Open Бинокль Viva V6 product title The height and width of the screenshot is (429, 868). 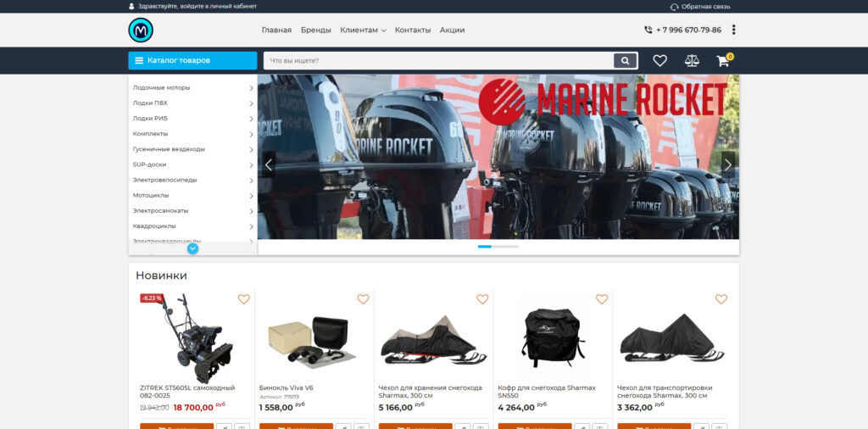[x=287, y=387]
